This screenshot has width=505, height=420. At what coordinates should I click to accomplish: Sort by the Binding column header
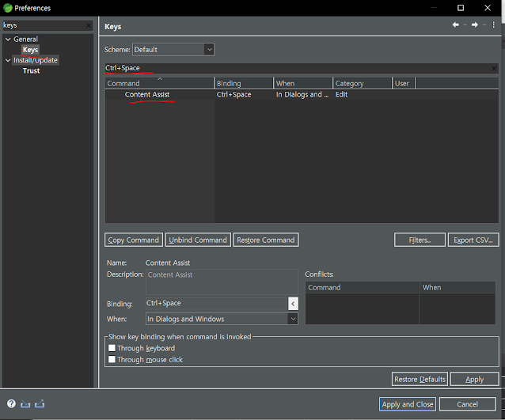click(x=244, y=83)
